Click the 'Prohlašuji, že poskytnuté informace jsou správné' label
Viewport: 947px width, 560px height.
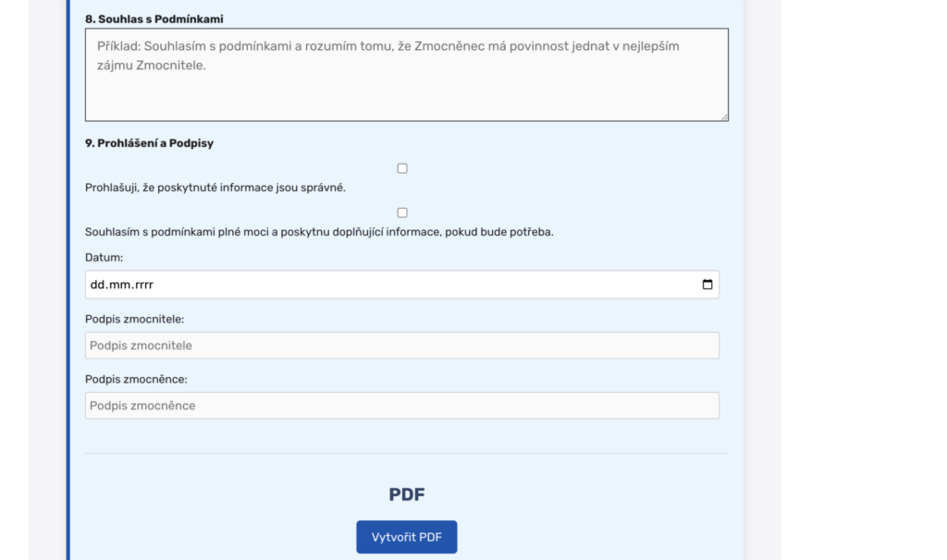[x=215, y=188]
